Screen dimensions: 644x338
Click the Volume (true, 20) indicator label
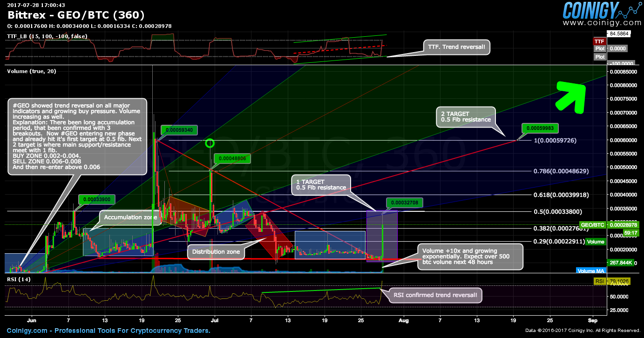[x=31, y=71]
